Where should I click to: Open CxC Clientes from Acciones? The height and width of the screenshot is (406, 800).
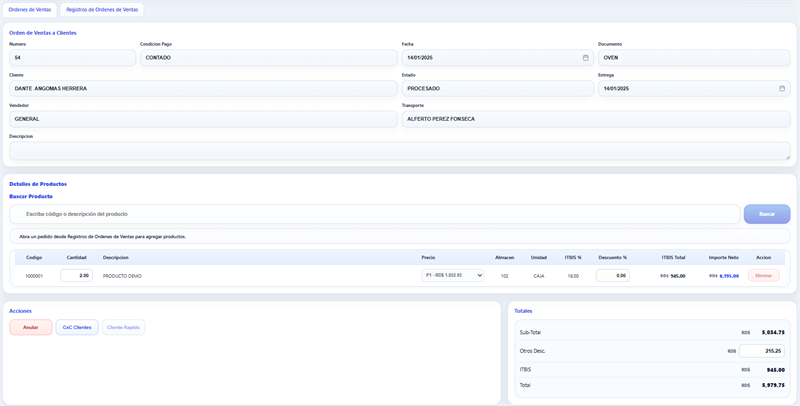point(77,327)
